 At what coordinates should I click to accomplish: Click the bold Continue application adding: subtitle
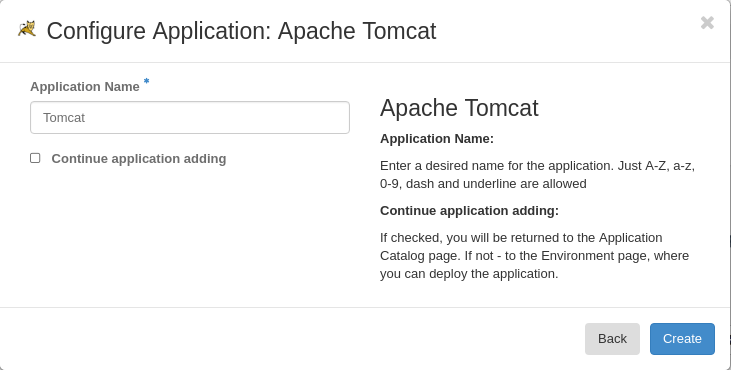tap(469, 211)
